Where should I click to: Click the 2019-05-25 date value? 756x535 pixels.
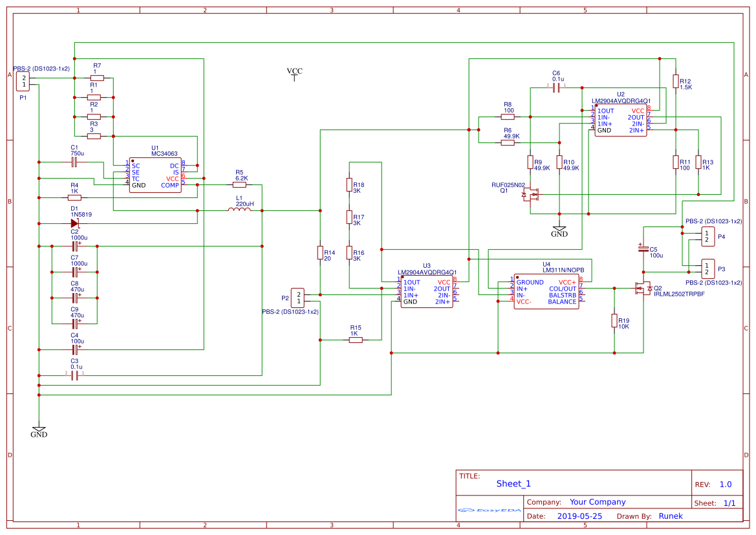[579, 516]
